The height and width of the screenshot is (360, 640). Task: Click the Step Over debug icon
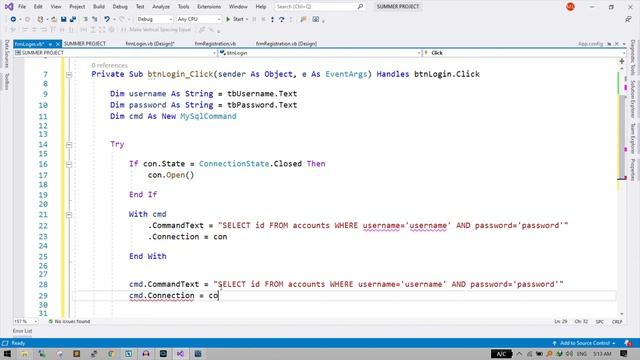click(x=282, y=19)
